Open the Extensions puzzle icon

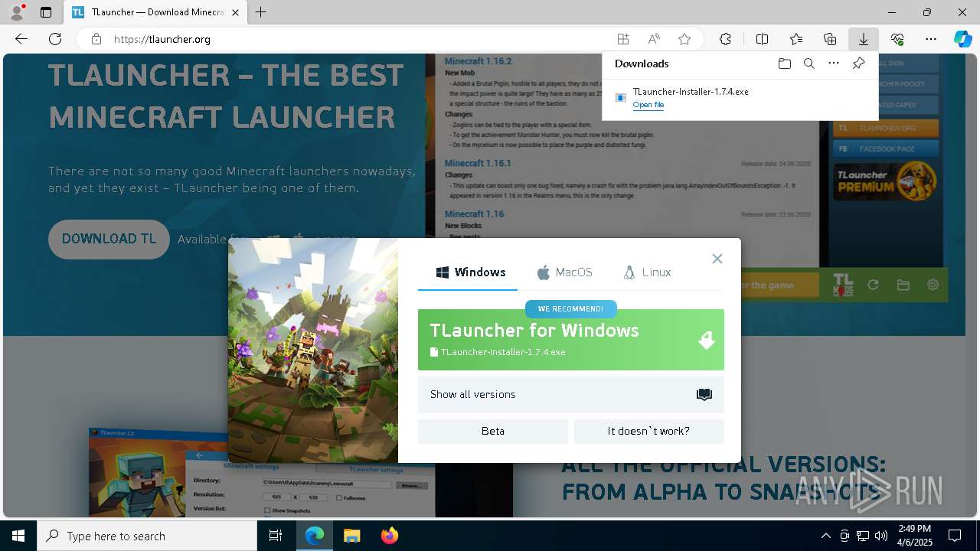coord(725,39)
